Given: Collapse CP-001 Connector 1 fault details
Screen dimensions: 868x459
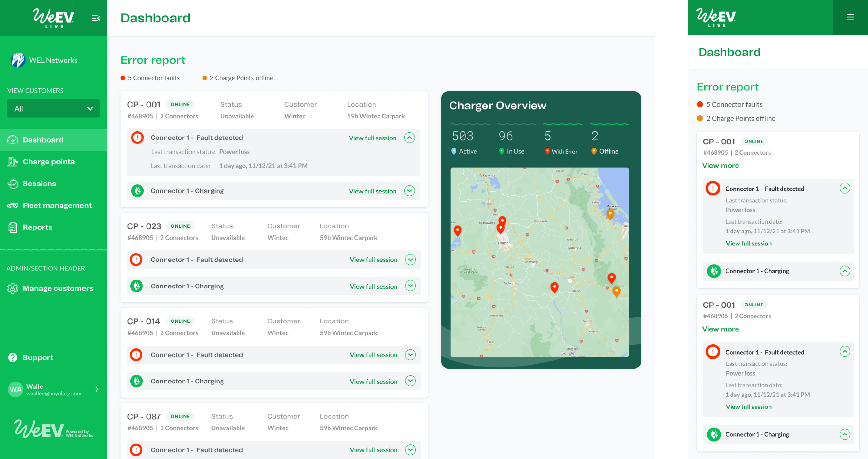Looking at the screenshot, I should 410,138.
